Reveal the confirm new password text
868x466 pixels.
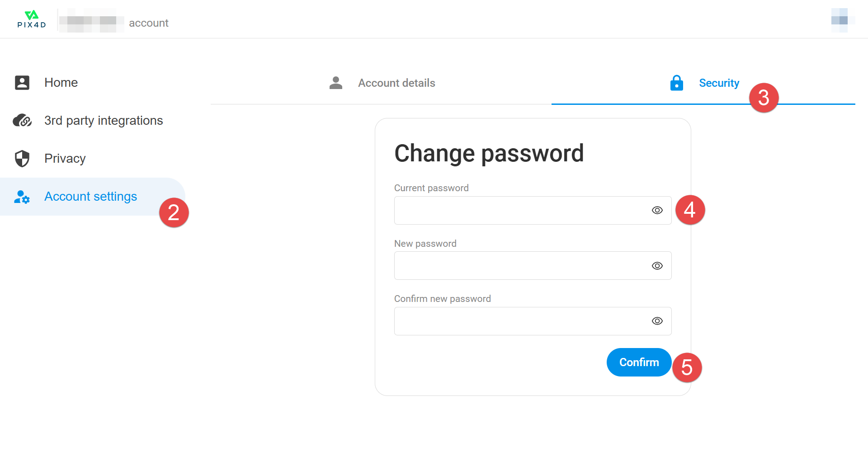click(x=657, y=321)
